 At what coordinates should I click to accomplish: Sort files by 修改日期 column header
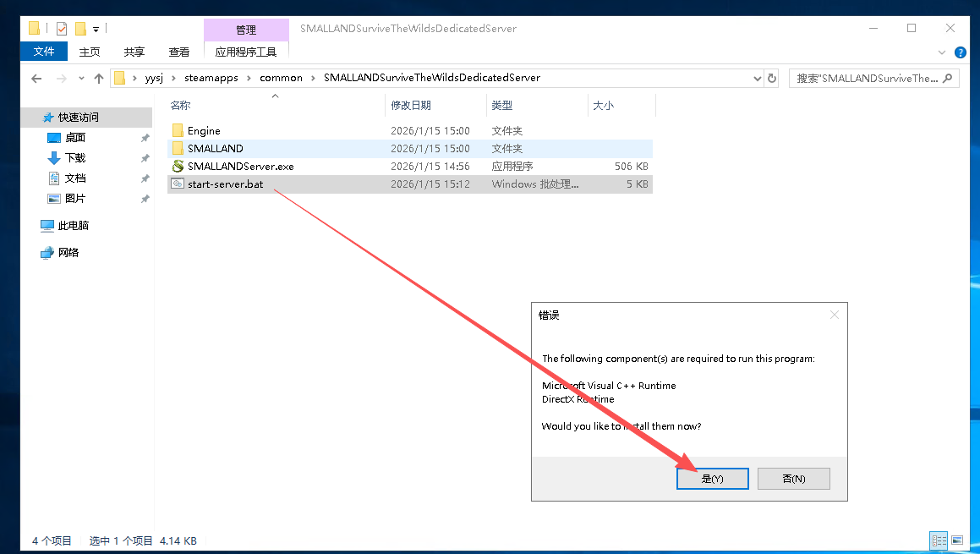(x=411, y=106)
